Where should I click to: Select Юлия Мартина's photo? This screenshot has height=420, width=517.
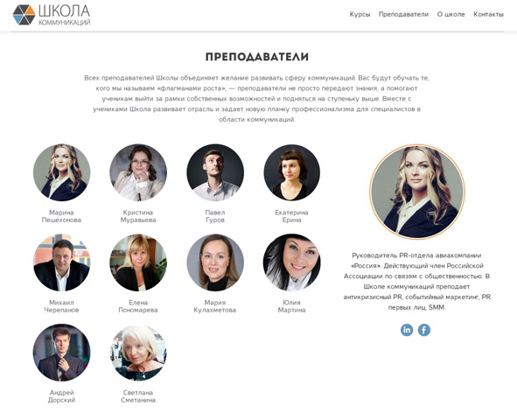(x=292, y=262)
